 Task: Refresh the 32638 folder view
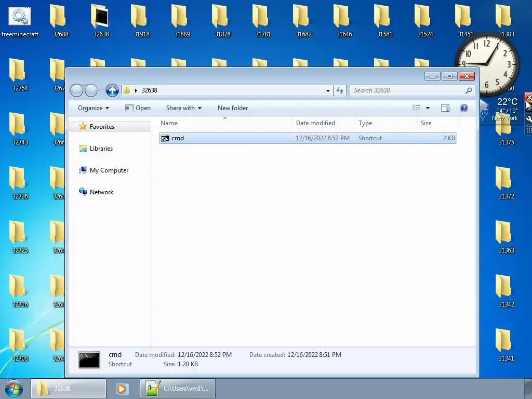tap(340, 90)
